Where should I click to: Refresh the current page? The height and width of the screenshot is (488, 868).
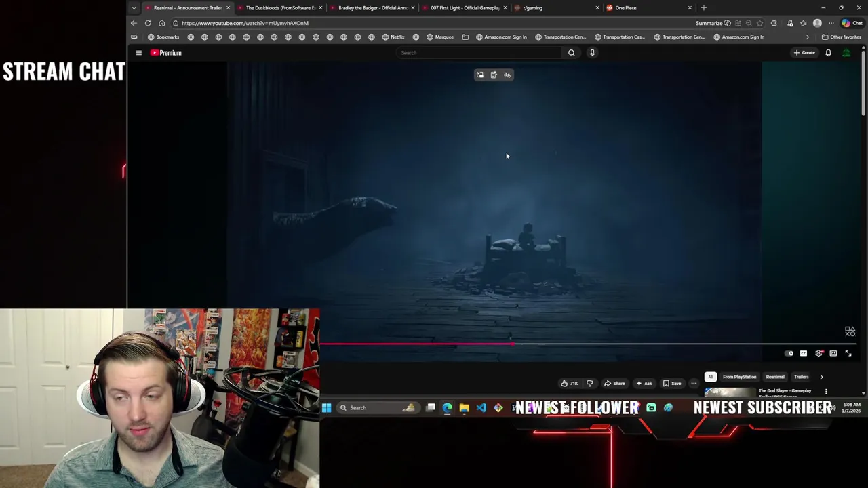point(148,23)
